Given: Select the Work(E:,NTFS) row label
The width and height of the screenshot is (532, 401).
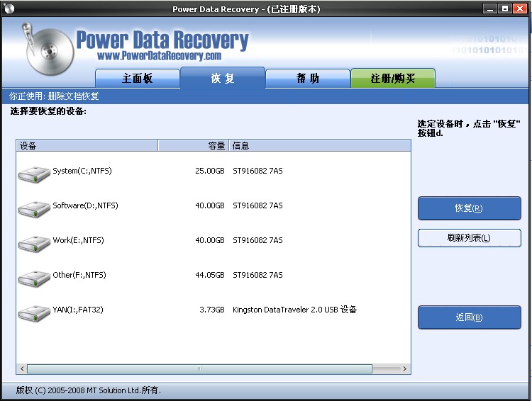Looking at the screenshot, I should coord(78,240).
